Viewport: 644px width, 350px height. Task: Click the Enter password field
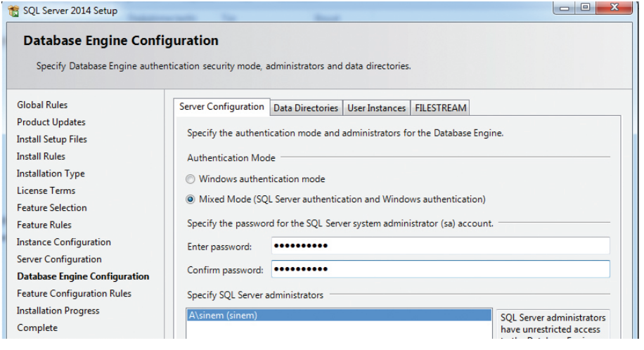point(439,246)
